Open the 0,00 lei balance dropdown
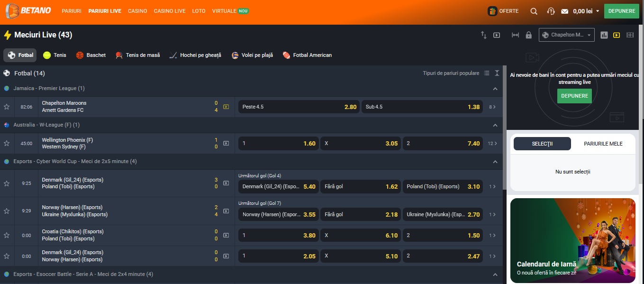Image resolution: width=644 pixels, height=284 pixels. pyautogui.click(x=586, y=11)
